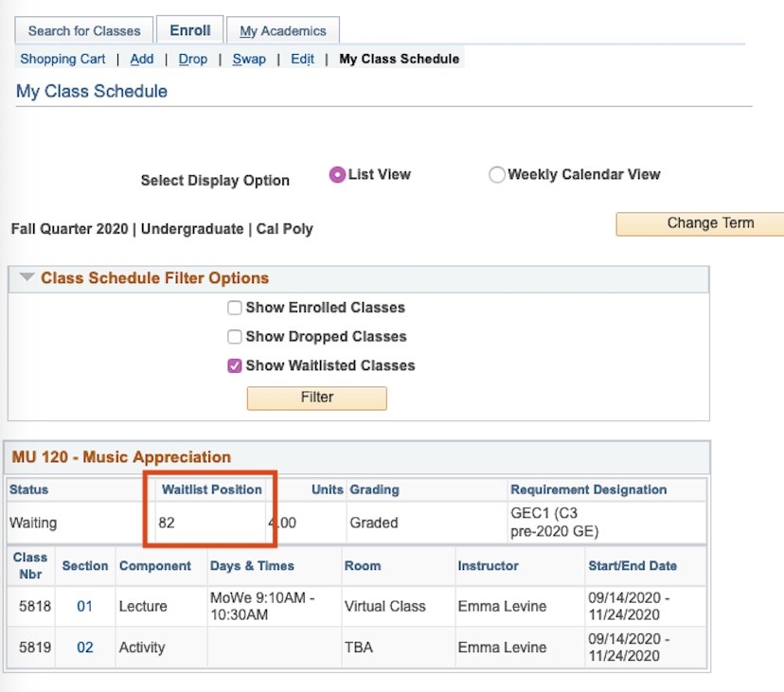Select My Class Schedule subtab
784x692 pixels.
tap(399, 59)
